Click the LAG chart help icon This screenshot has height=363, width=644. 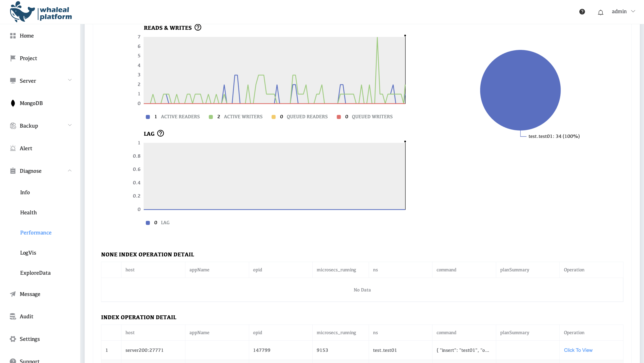[x=161, y=133]
